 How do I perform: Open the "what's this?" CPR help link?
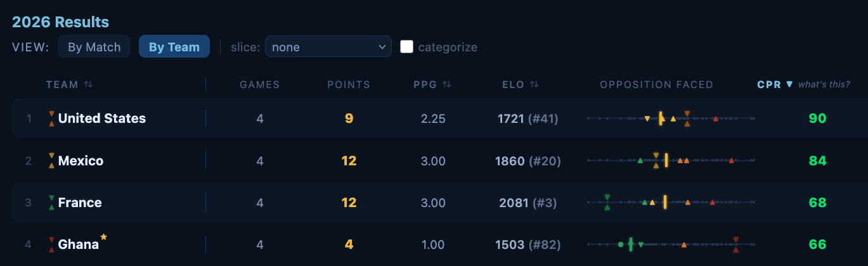pyautogui.click(x=824, y=84)
